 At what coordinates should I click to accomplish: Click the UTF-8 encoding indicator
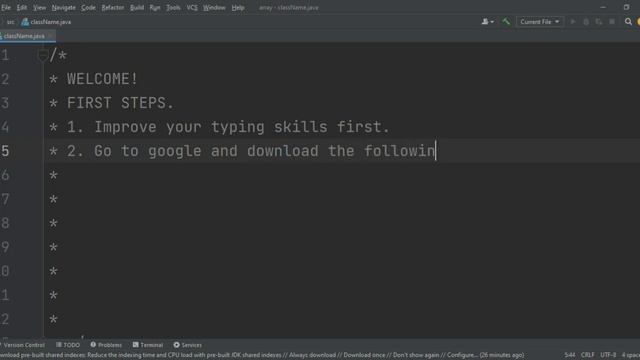pyautogui.click(x=608, y=356)
